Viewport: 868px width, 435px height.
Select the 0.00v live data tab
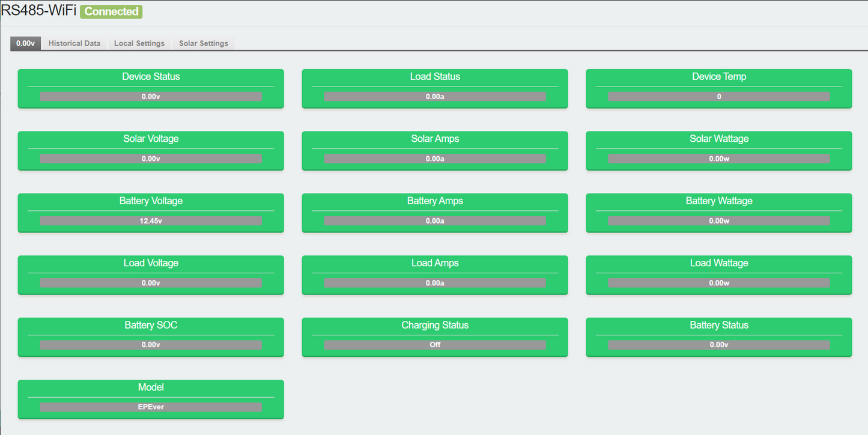tap(25, 43)
